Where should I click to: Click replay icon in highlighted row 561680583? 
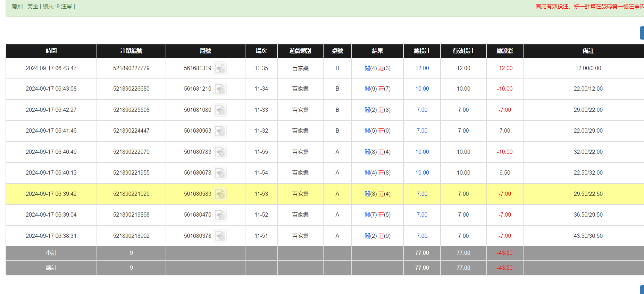pyautogui.click(x=220, y=194)
